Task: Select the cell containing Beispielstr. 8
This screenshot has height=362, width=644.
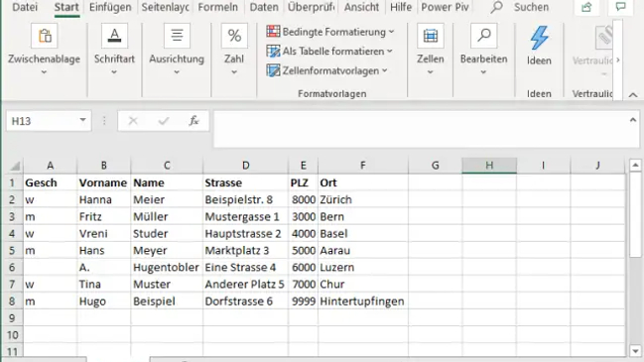Action: [x=246, y=200]
